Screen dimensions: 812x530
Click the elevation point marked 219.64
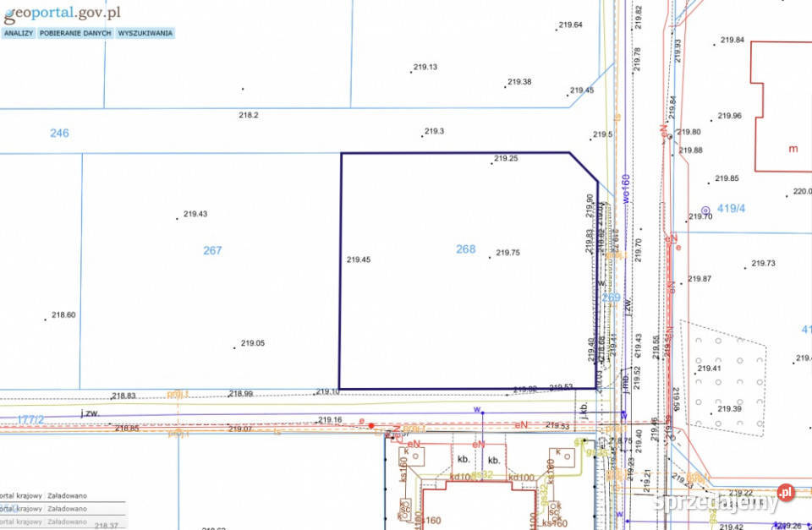[557, 30]
